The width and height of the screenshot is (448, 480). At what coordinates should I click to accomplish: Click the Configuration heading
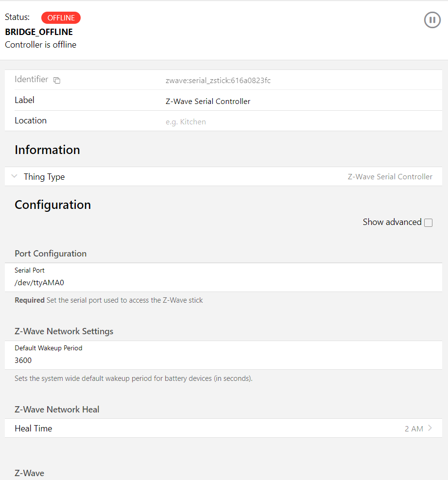point(52,205)
